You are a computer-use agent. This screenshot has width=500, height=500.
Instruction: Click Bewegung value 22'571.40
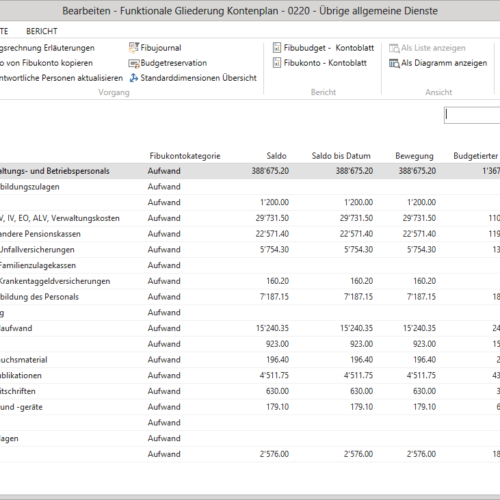click(x=419, y=234)
